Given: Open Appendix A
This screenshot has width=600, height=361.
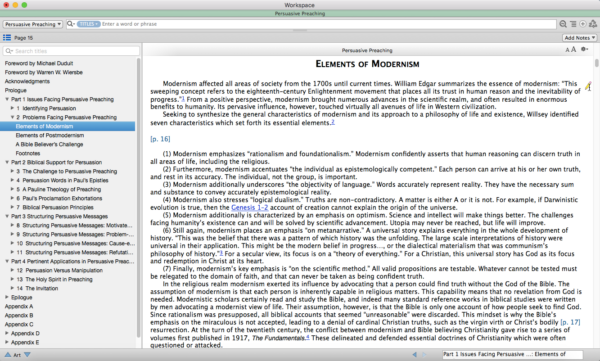Looking at the screenshot, I should 19,306.
